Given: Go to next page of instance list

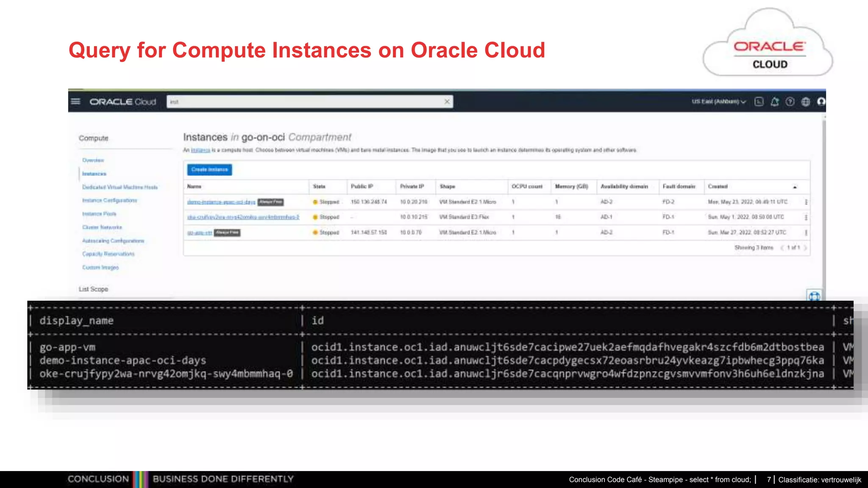Looking at the screenshot, I should click(805, 248).
